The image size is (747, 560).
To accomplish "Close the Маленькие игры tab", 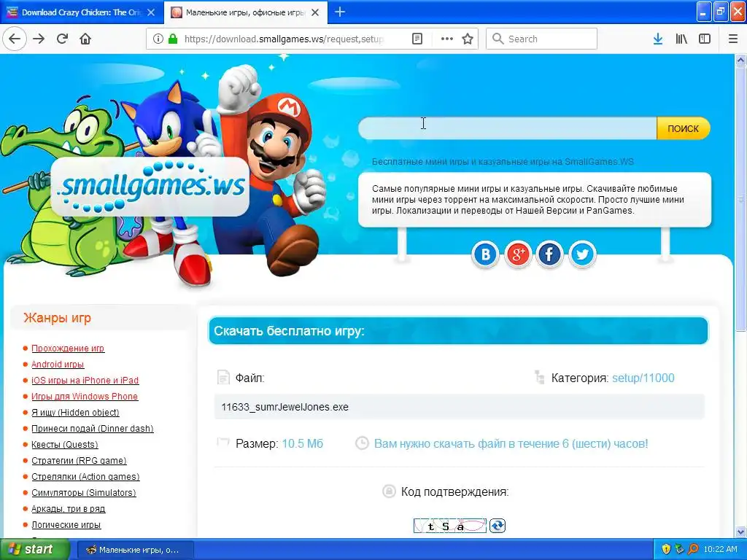I will [315, 12].
